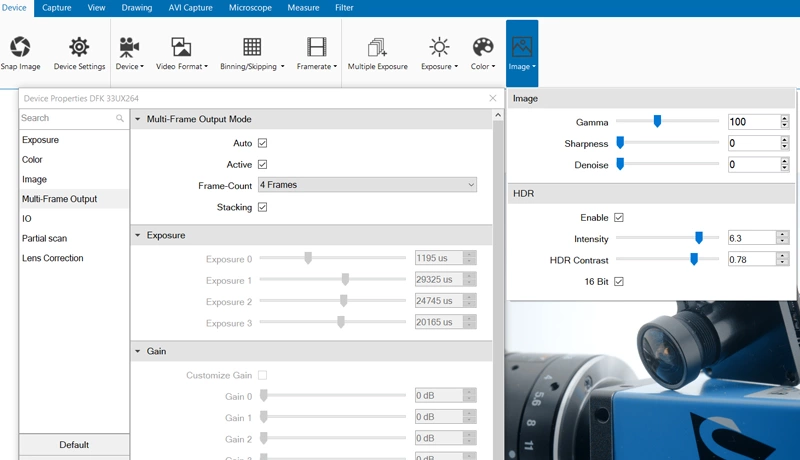Collapse the Multi-Frame Output Mode section
The image size is (800, 460).
pos(138,119)
